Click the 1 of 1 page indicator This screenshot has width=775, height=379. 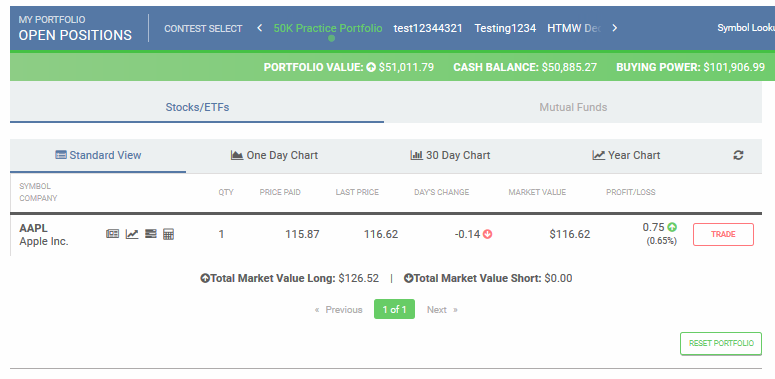[x=394, y=309]
